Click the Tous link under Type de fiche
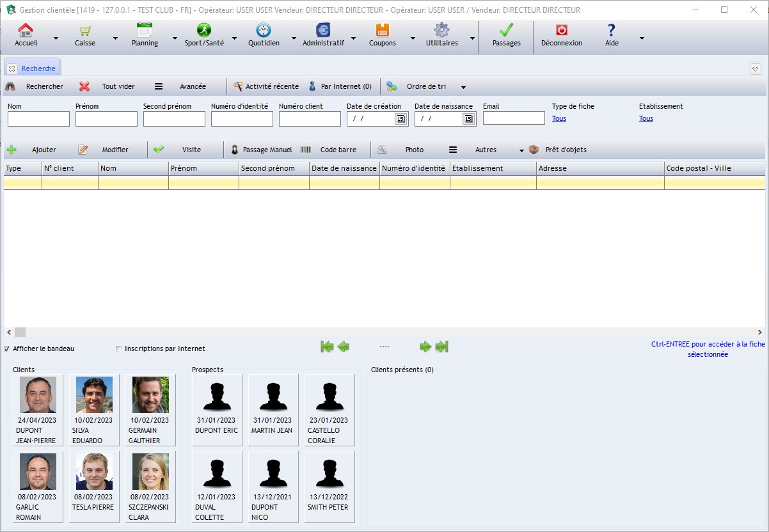Screen dimensions: 769x532 click(559, 118)
